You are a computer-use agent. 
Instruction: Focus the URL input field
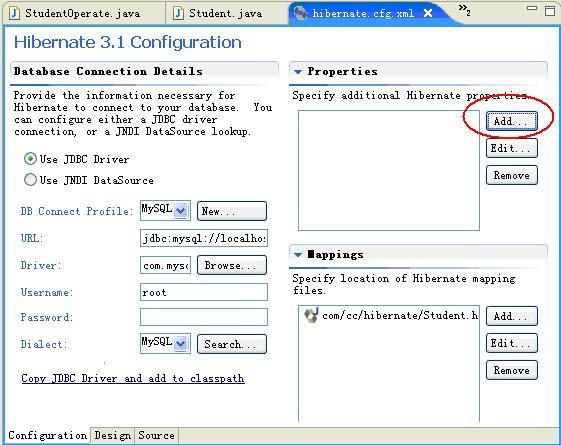click(x=204, y=238)
